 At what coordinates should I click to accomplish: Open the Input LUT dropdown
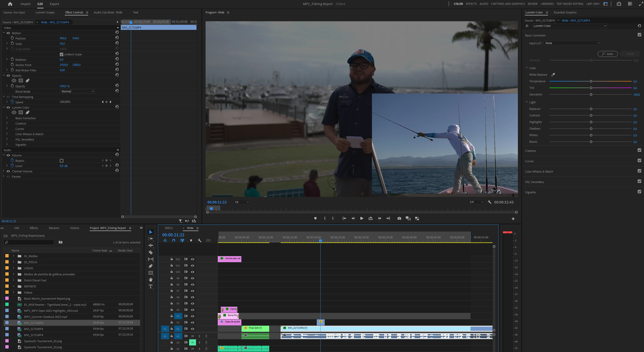(572, 43)
